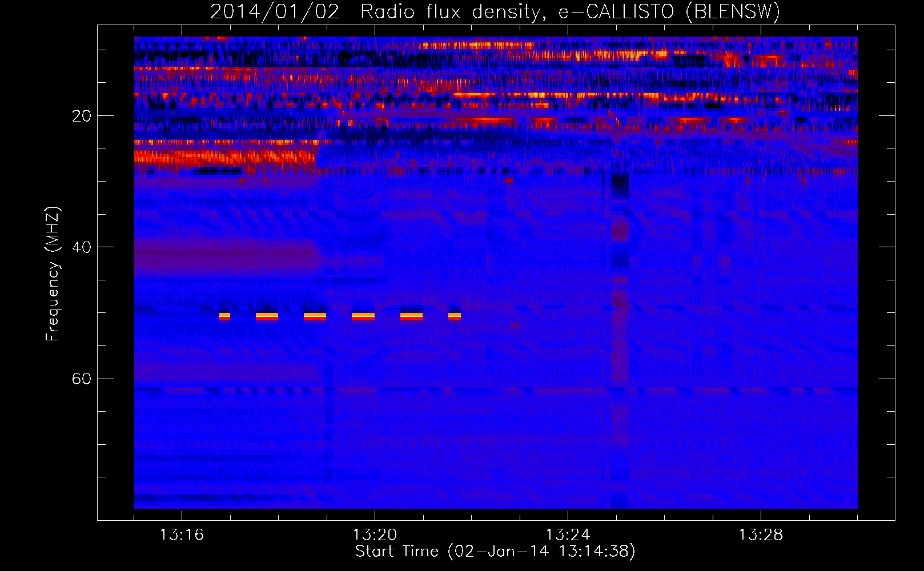The image size is (924, 571).
Task: Click the 20 frequency tick label
Action: tap(81, 116)
